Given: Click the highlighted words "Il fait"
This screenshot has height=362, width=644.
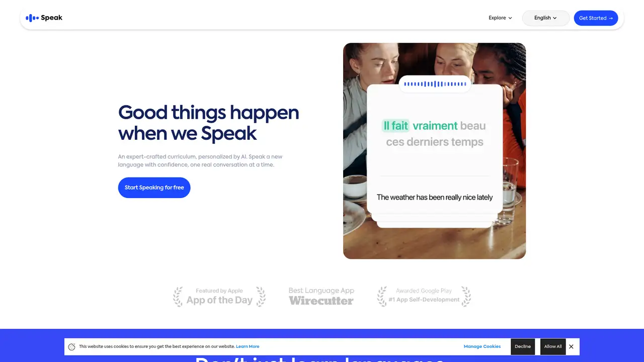Looking at the screenshot, I should coord(395,126).
